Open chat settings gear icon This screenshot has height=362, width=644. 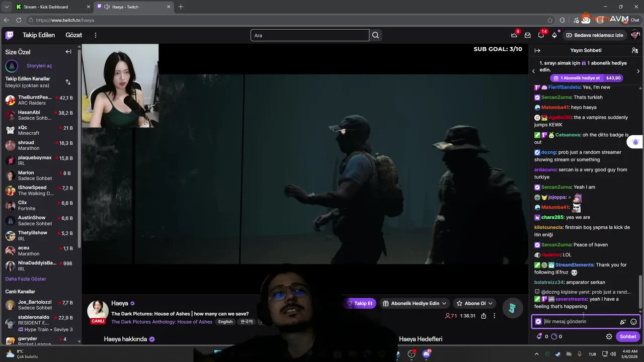tap(609, 336)
